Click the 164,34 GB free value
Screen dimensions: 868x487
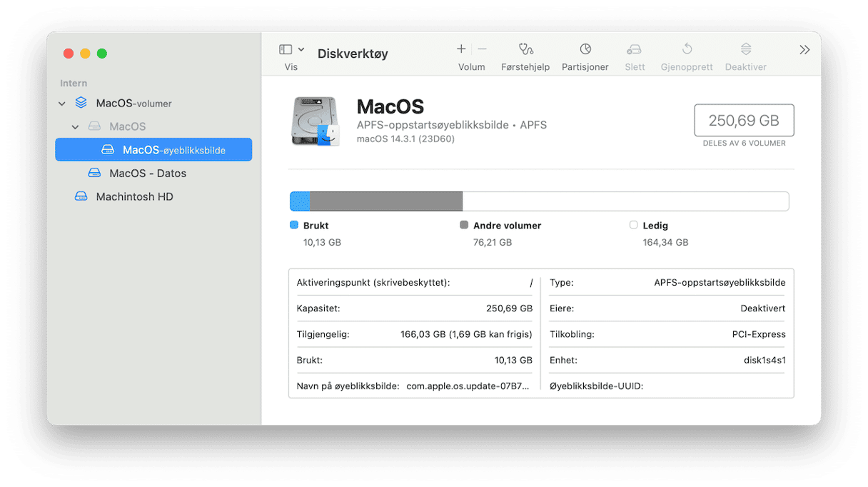(665, 243)
